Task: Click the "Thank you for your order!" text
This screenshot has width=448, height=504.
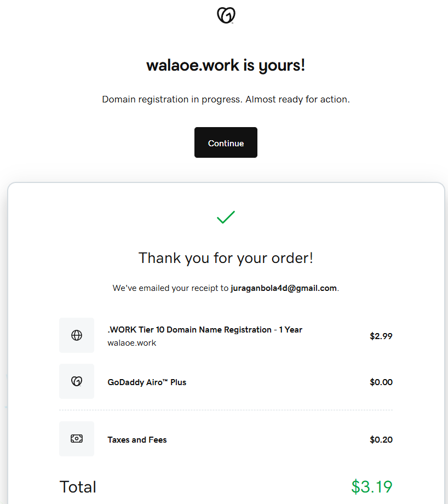Action: [x=226, y=258]
